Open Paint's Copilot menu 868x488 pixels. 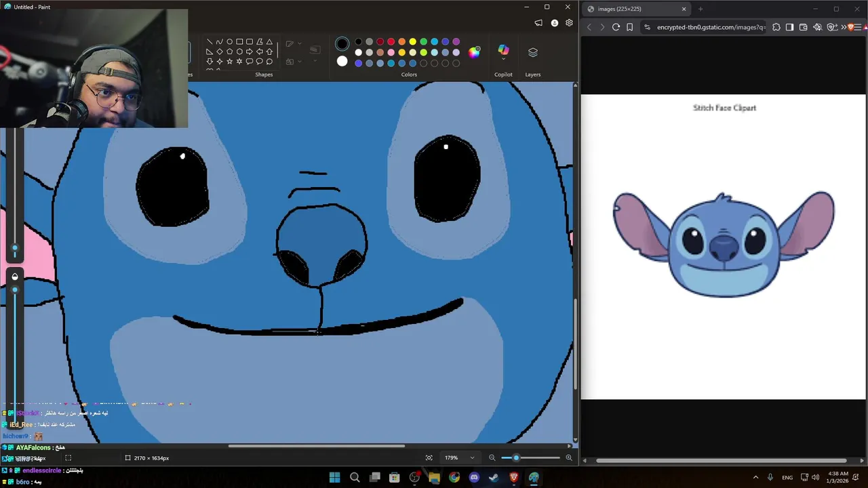[503, 53]
